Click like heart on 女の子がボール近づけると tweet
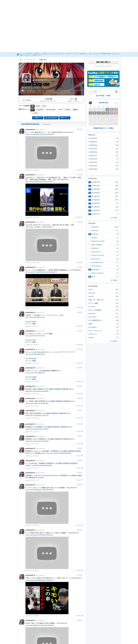This screenshot has width=138, height=644. 82,263
